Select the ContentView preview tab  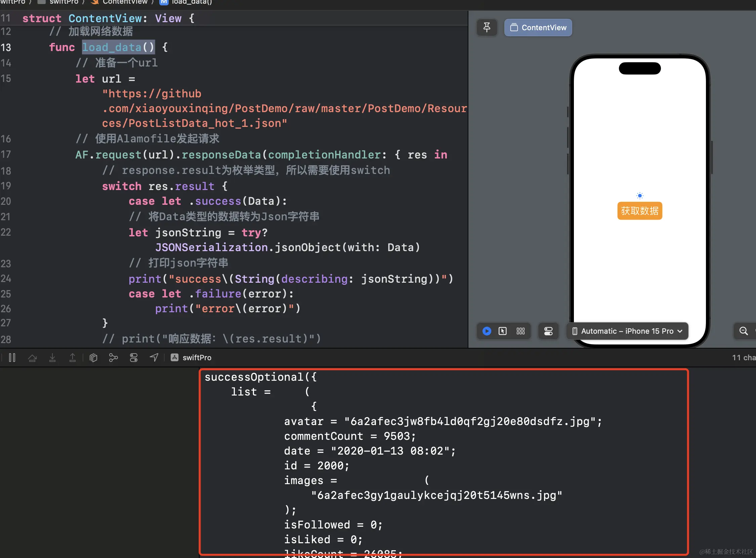click(538, 27)
